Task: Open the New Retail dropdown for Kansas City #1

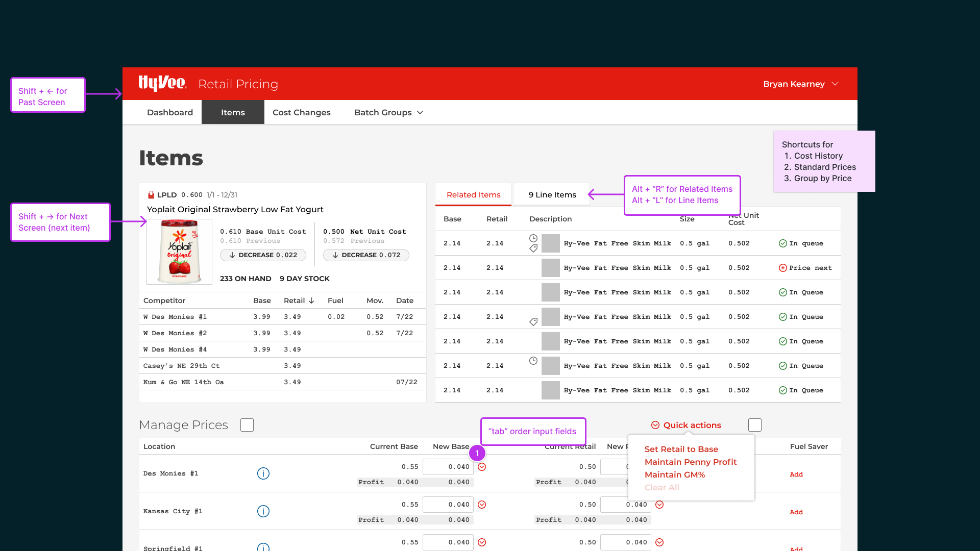Action: coord(659,505)
